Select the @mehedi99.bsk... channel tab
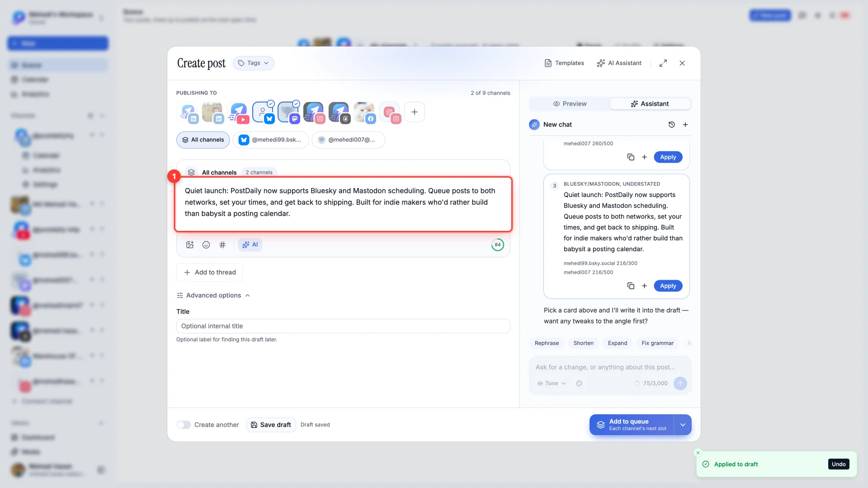The image size is (868, 488). 271,140
